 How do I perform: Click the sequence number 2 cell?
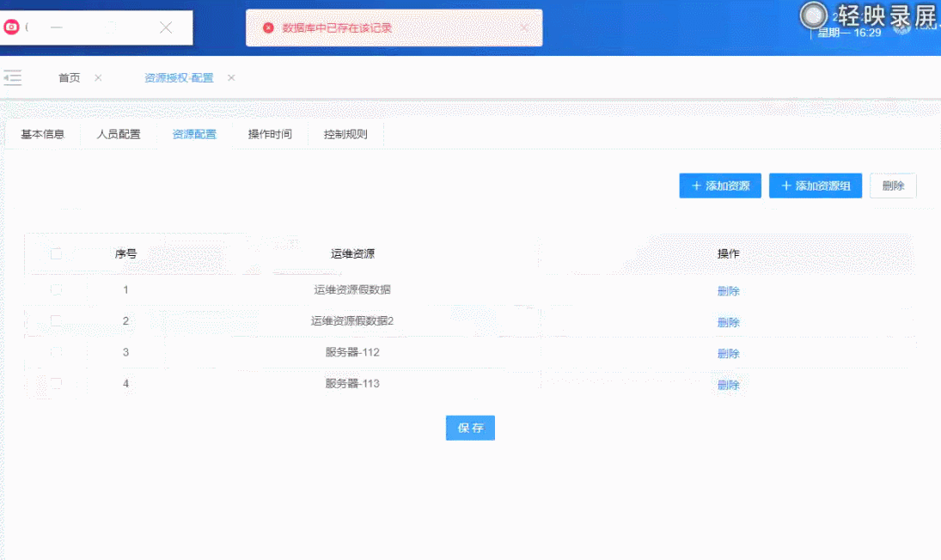point(125,320)
